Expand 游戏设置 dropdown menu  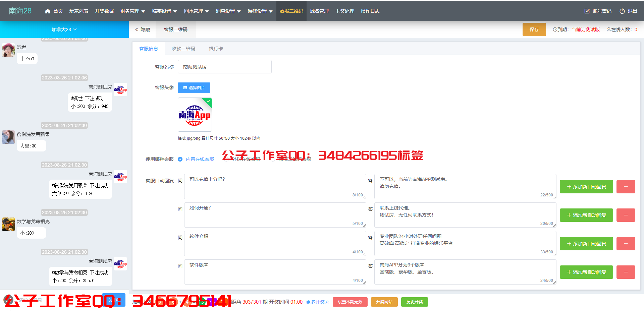(260, 11)
